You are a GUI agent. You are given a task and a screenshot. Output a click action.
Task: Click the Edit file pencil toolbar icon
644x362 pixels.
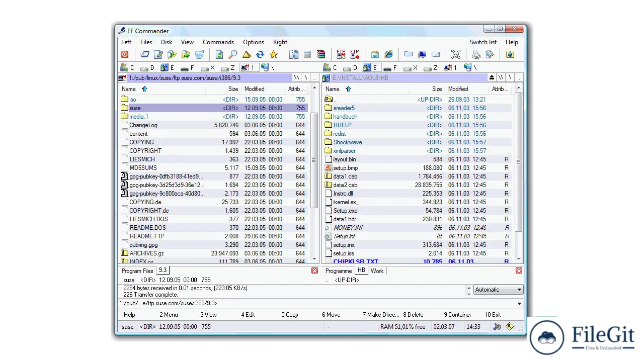(x=158, y=54)
